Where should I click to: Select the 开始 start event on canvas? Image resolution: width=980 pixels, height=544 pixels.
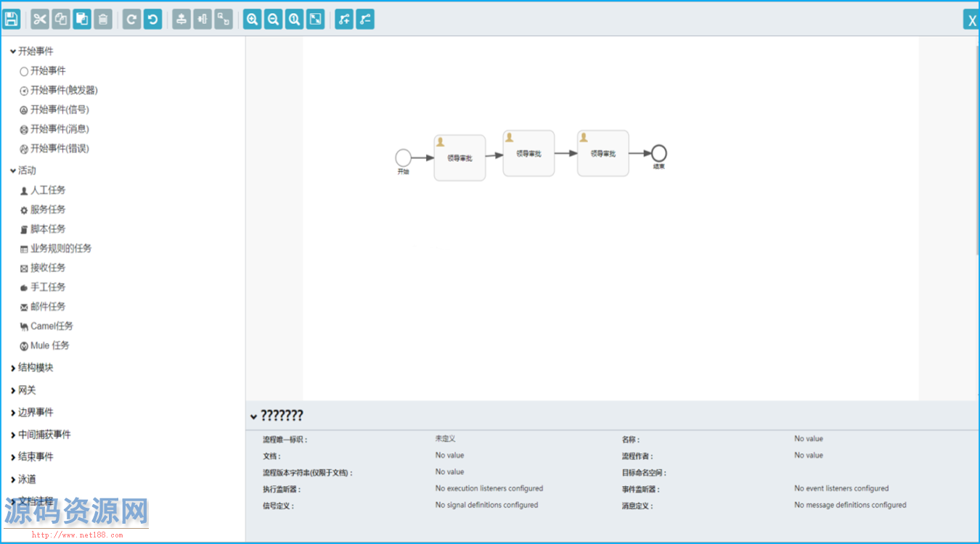[403, 158]
